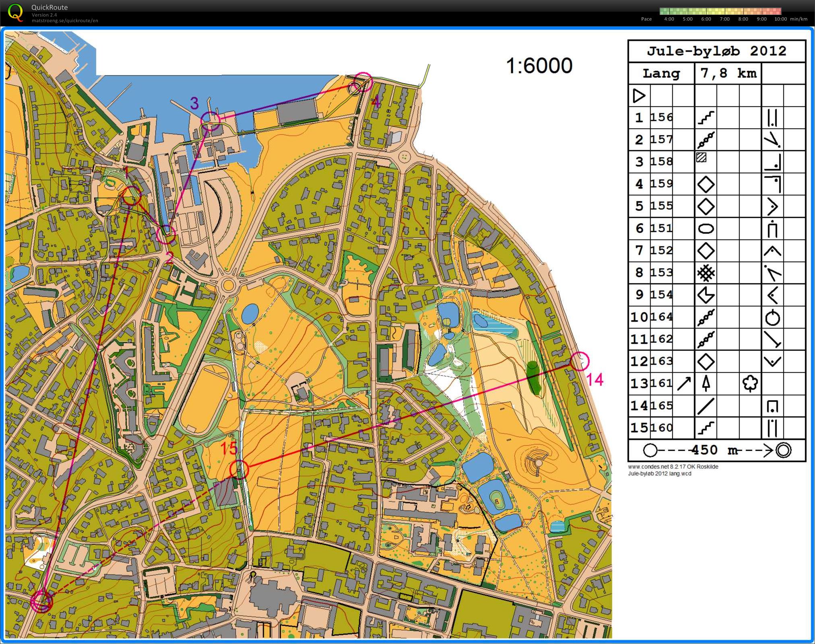Click the northeast arrow in row 13
Image resolution: width=815 pixels, height=644 pixels.
click(684, 384)
